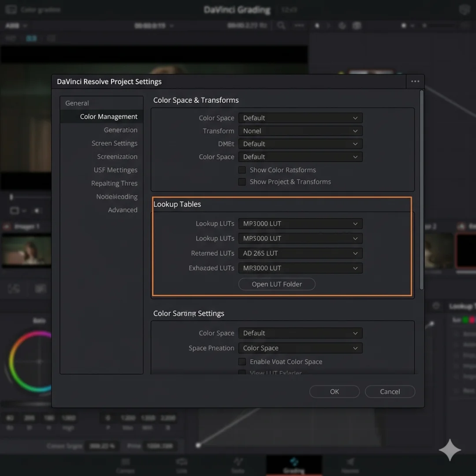Open the Lookup LUTs dropdown showing MPS000 LUT
The height and width of the screenshot is (476, 476).
[300, 238]
